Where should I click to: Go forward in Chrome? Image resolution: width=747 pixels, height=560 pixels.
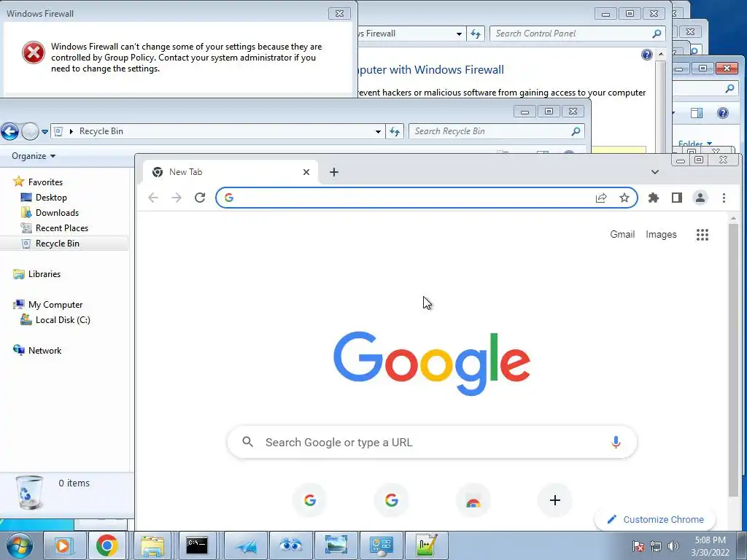pos(177,198)
